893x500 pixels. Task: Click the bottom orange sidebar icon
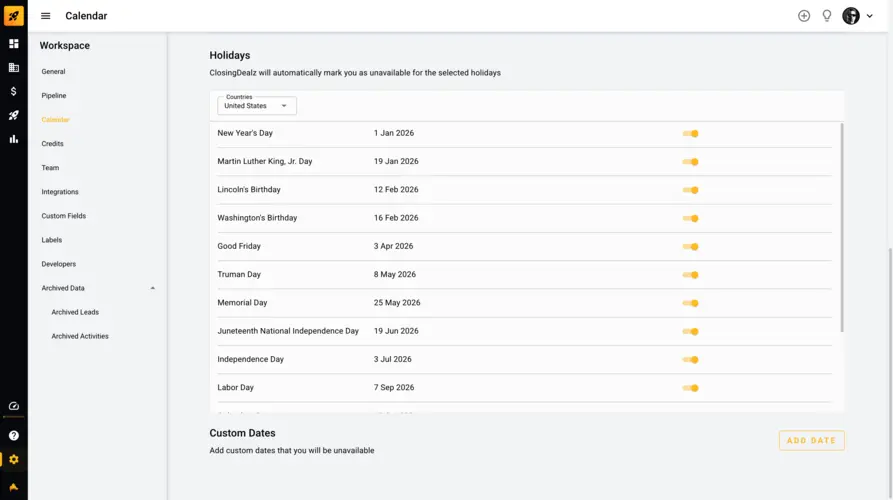(x=14, y=487)
